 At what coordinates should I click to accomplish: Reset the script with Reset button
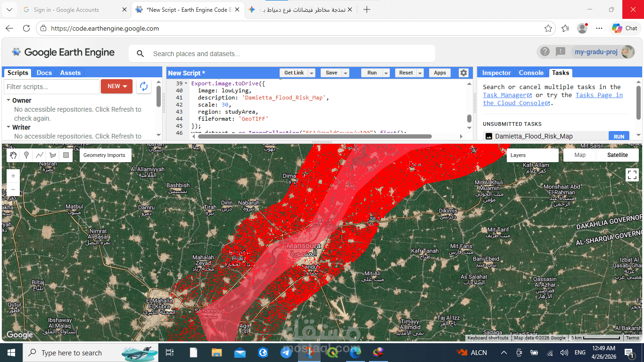[x=406, y=73]
